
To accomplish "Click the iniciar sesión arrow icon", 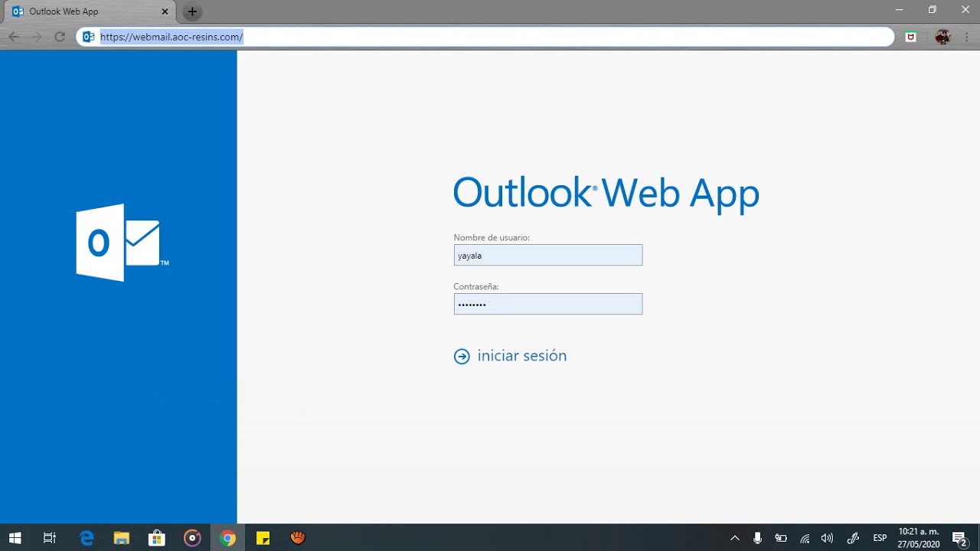I will pos(462,357).
